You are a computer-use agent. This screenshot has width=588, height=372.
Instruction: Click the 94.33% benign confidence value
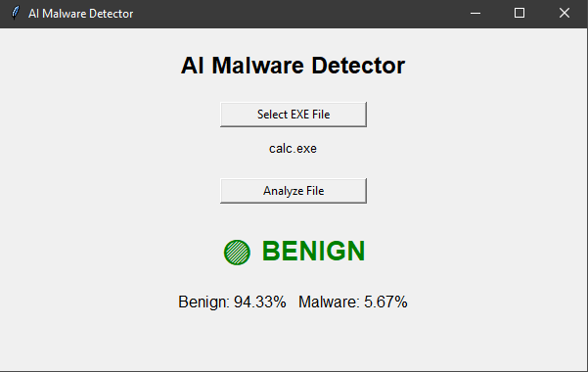click(260, 302)
